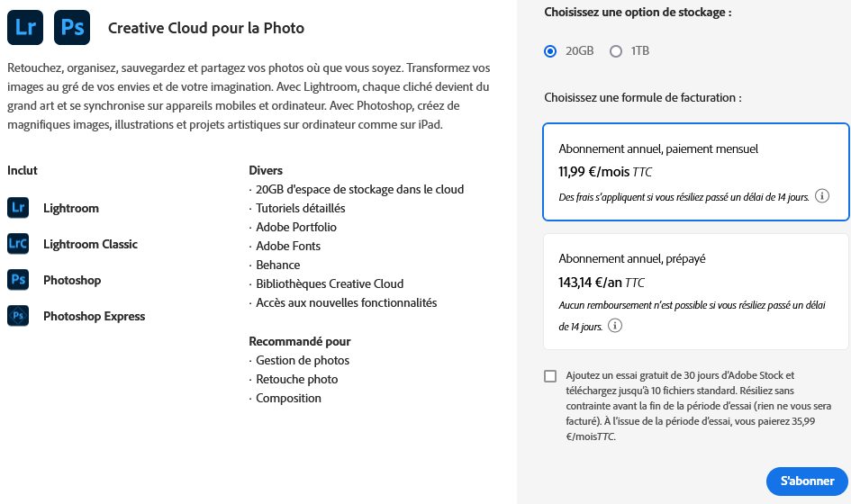Click the Adobe Fonts list item
The height and width of the screenshot is (504, 851).
(288, 246)
